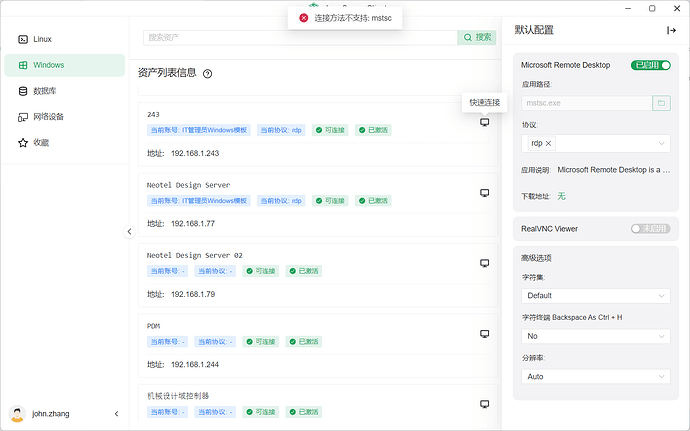Quick connect to PDM asset

coord(484,334)
